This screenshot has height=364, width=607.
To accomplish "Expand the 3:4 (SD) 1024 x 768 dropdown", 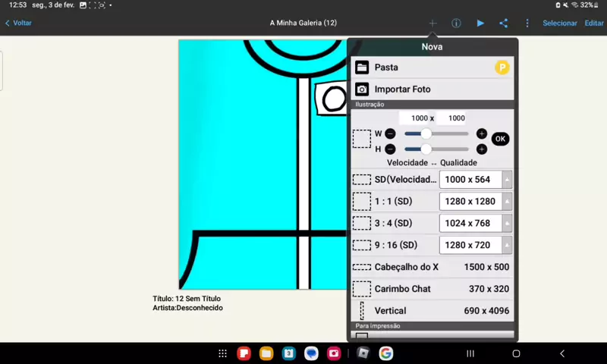I will [507, 224].
